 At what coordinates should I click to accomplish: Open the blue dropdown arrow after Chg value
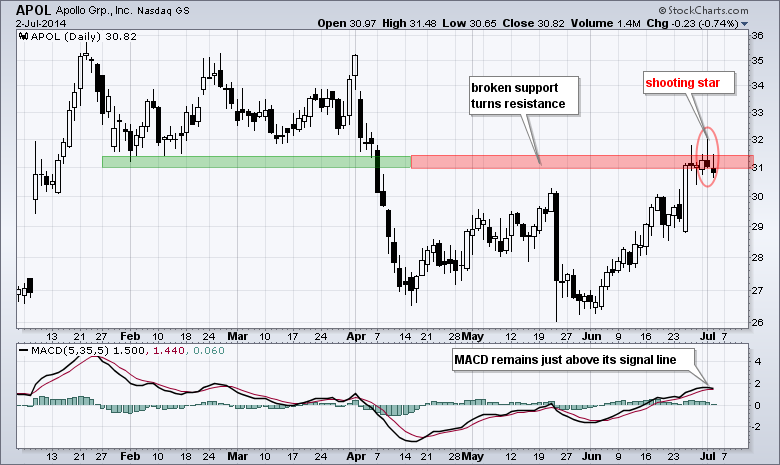pyautogui.click(x=744, y=24)
